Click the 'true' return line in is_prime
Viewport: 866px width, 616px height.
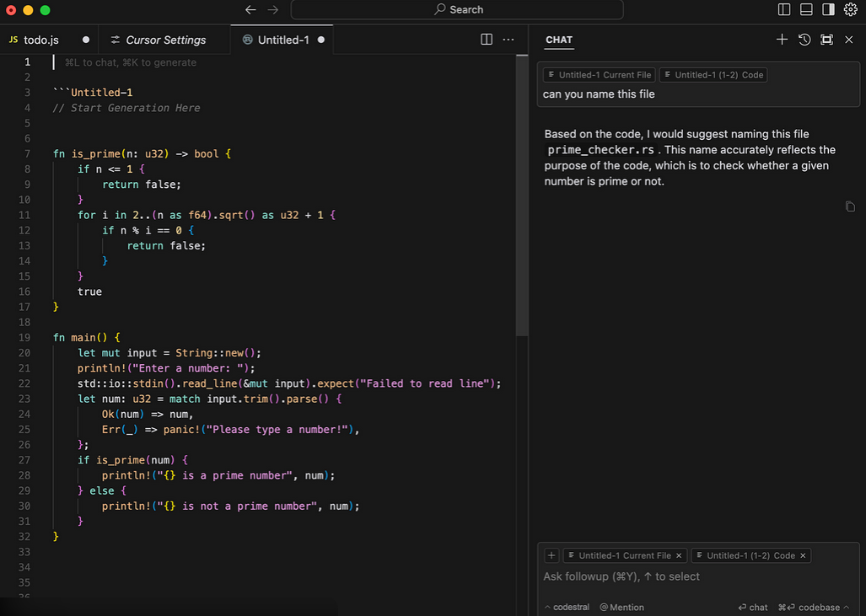(x=89, y=292)
